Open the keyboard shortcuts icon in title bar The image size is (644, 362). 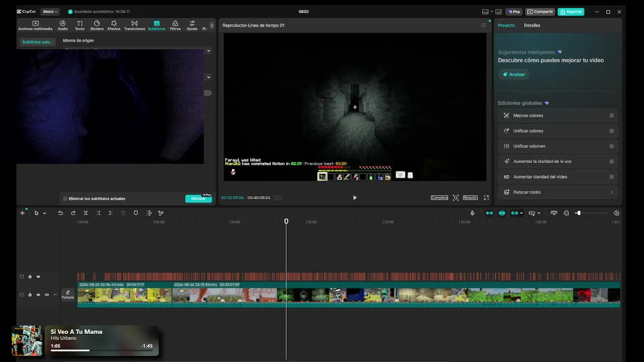click(x=499, y=12)
